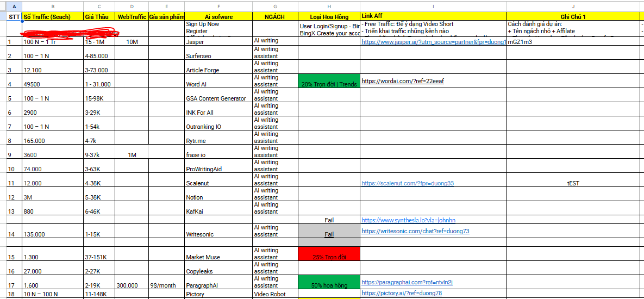644x299 pixels.
Task: Open the scalenut.com affiliate link
Action: [x=408, y=183]
